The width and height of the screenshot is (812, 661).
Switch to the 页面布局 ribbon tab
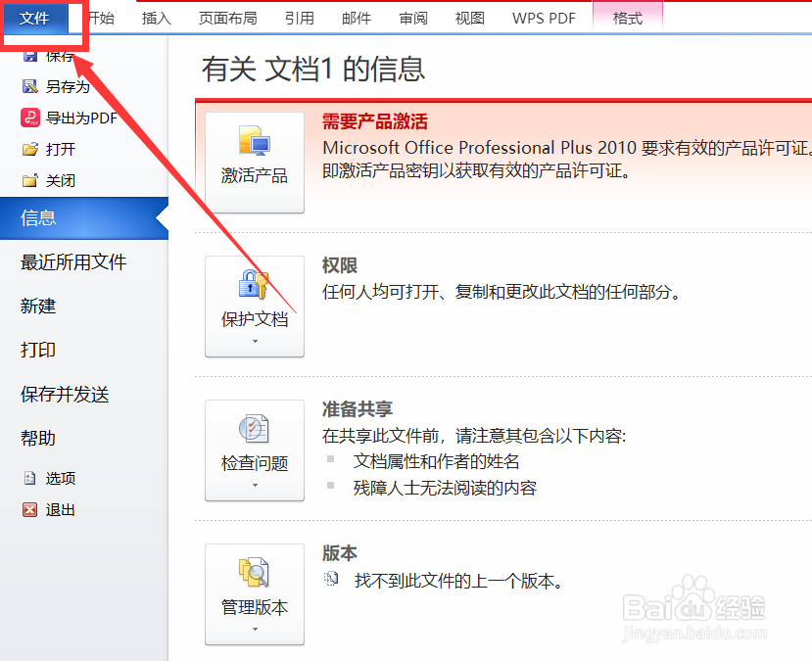pos(228,19)
